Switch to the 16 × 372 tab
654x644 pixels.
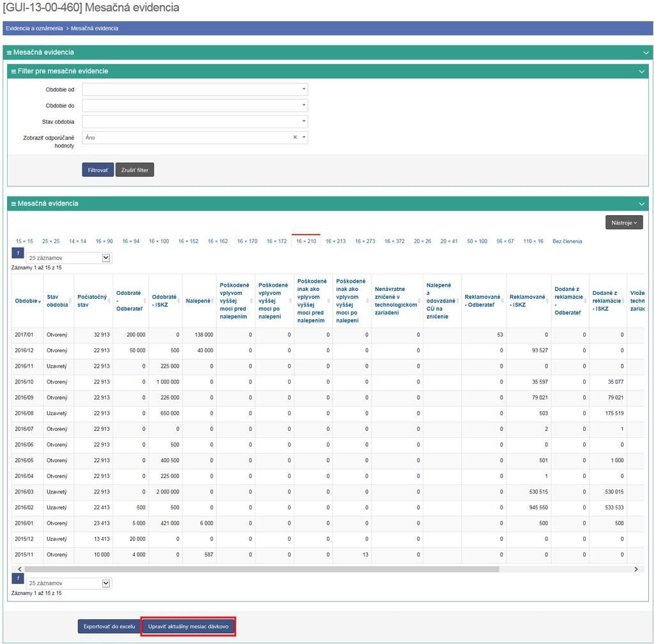point(395,241)
